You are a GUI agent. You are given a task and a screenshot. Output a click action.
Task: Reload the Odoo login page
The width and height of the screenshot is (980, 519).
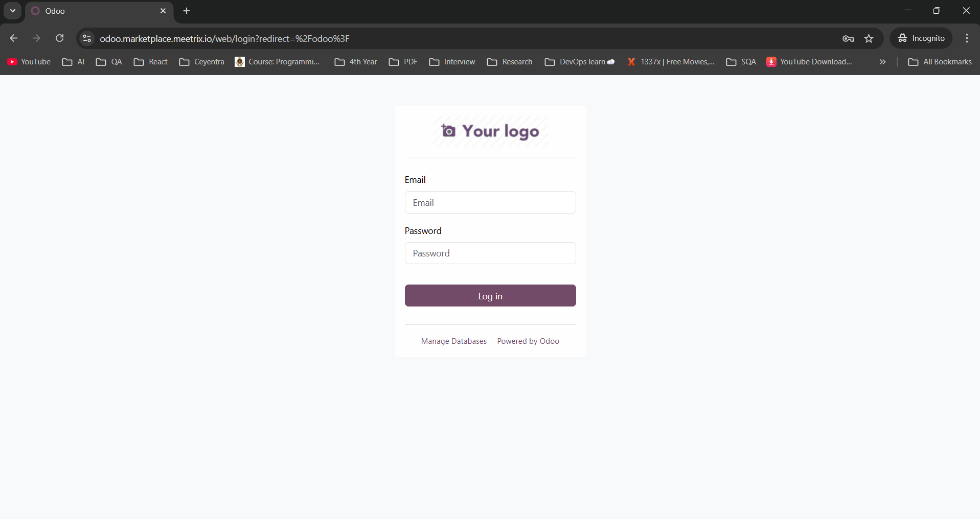point(59,38)
